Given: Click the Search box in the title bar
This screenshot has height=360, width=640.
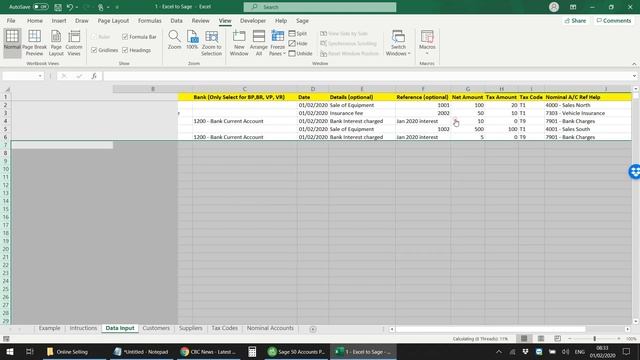Looking at the screenshot, I should (x=320, y=7).
